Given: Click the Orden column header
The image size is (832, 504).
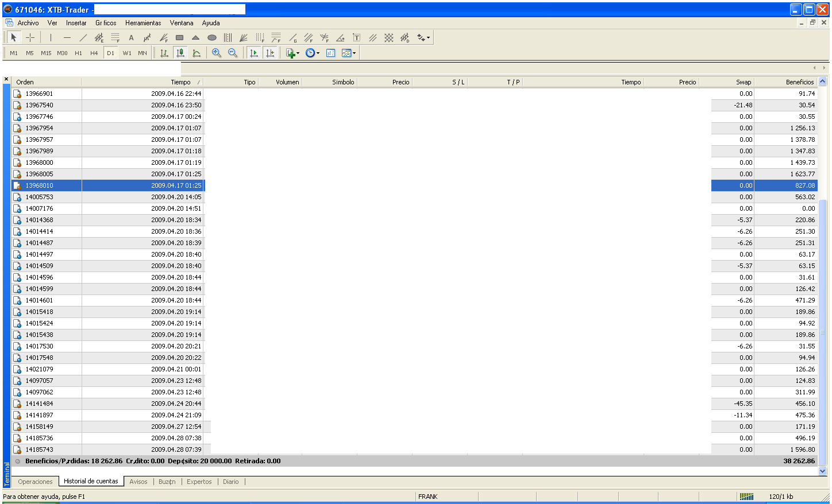Looking at the screenshot, I should pyautogui.click(x=25, y=82).
